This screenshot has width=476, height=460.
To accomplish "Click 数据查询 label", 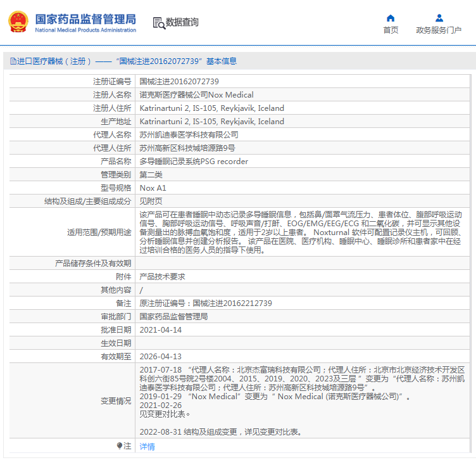I will click(x=182, y=22).
